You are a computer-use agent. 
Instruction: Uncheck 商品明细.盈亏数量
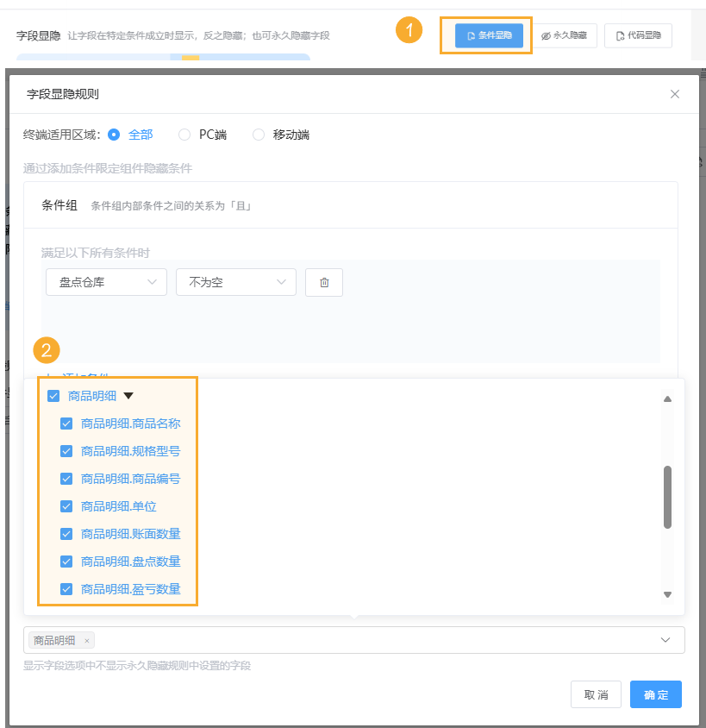(x=66, y=589)
